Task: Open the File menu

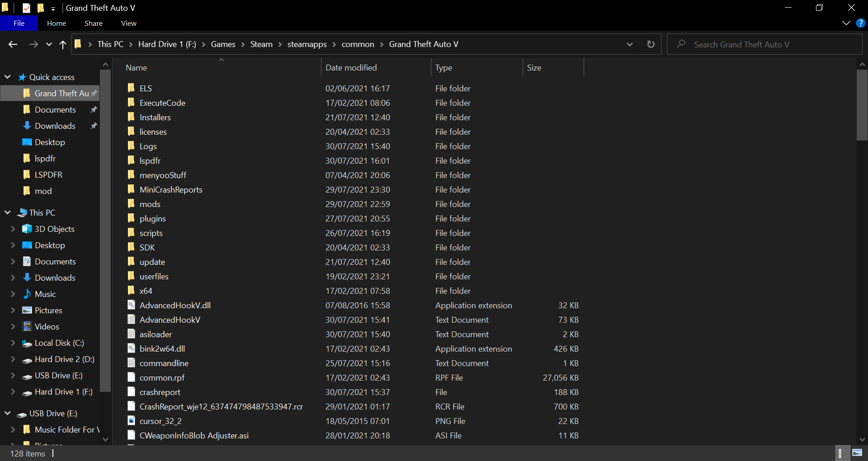Action: click(x=19, y=23)
